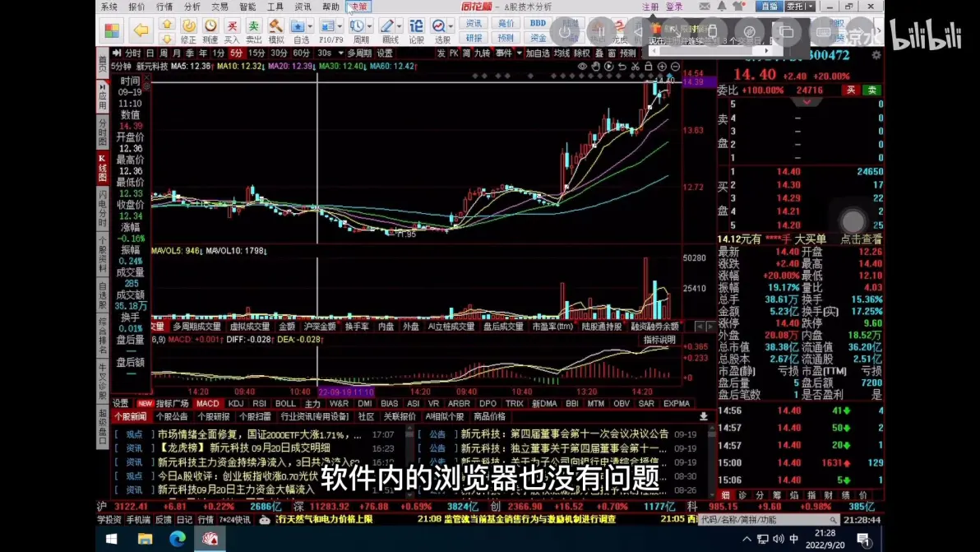The width and height of the screenshot is (980, 552).
Task: Open the F10/F9 company info icon
Action: point(327,26)
